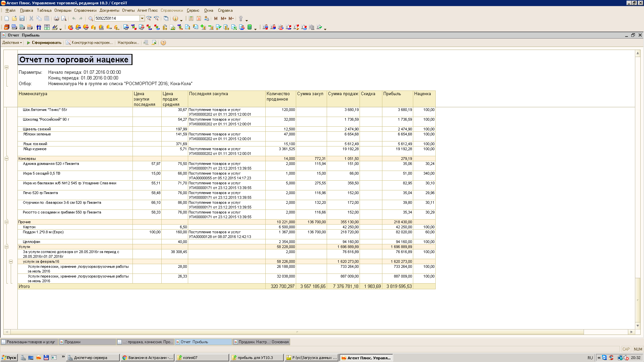Click the vertical scrollbar up arrow
This screenshot has height=362, width=644.
coord(638,53)
